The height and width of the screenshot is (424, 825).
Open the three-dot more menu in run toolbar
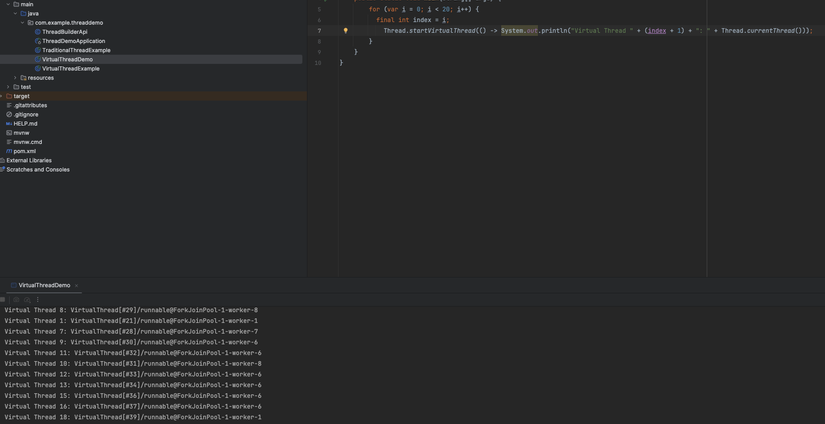[37, 300]
